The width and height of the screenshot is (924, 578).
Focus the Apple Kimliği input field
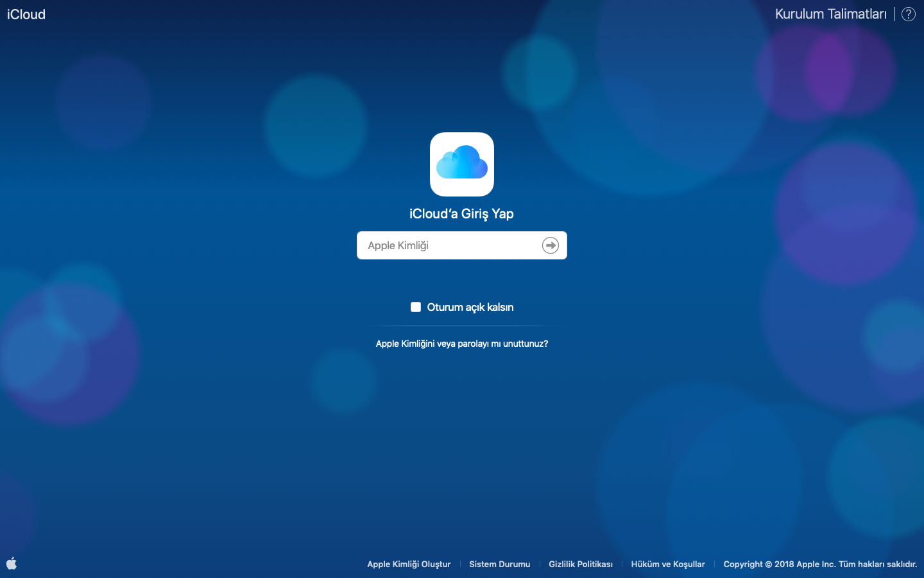(x=449, y=245)
